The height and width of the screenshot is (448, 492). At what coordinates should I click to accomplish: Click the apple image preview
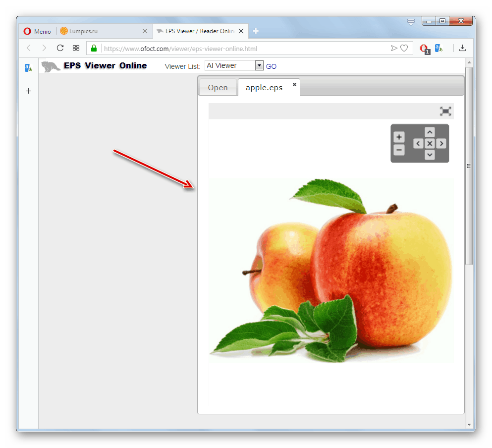[331, 271]
